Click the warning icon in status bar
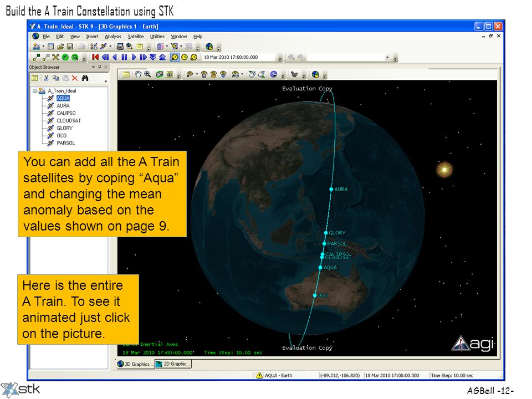Viewport: 532px width, 399px height. coord(259,376)
